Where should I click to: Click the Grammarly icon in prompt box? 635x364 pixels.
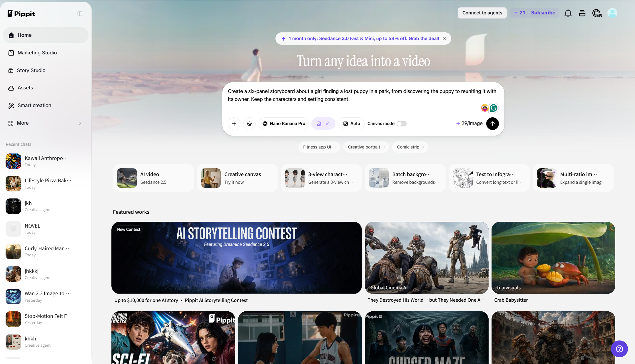pos(494,108)
